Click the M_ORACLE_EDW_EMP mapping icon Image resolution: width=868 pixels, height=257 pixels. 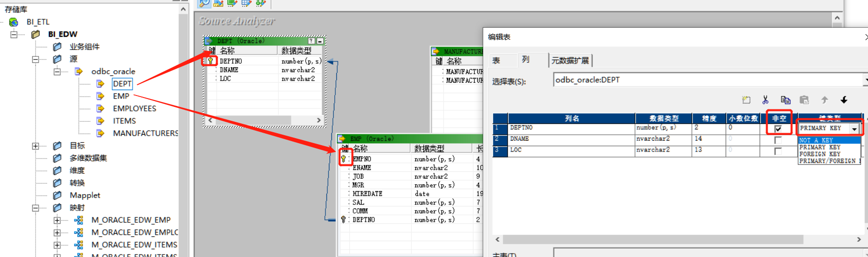click(79, 220)
